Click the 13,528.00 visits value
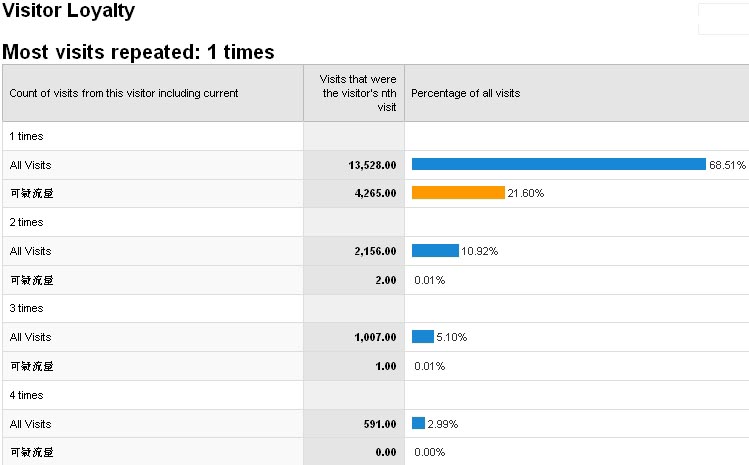The width and height of the screenshot is (749, 465). (370, 165)
